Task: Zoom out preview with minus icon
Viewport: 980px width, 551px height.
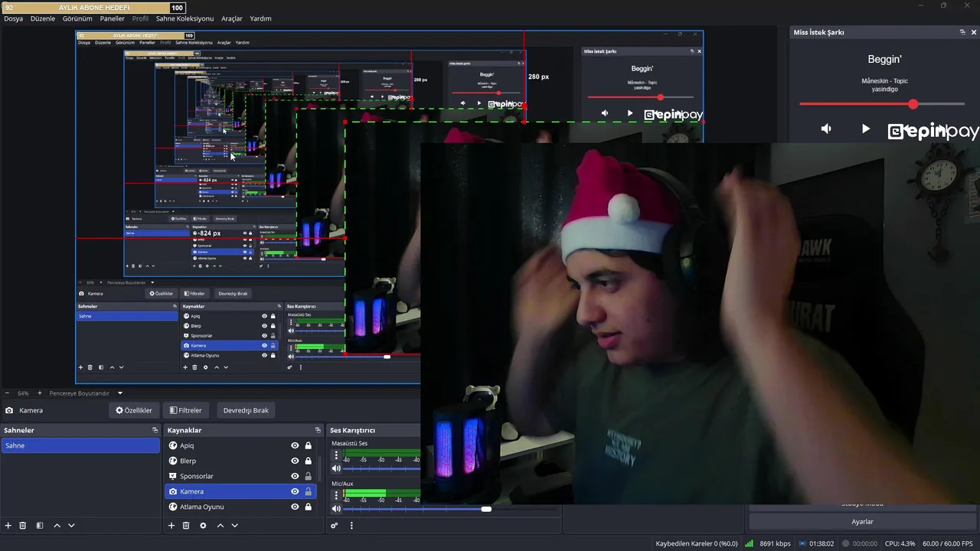Action: [x=7, y=393]
